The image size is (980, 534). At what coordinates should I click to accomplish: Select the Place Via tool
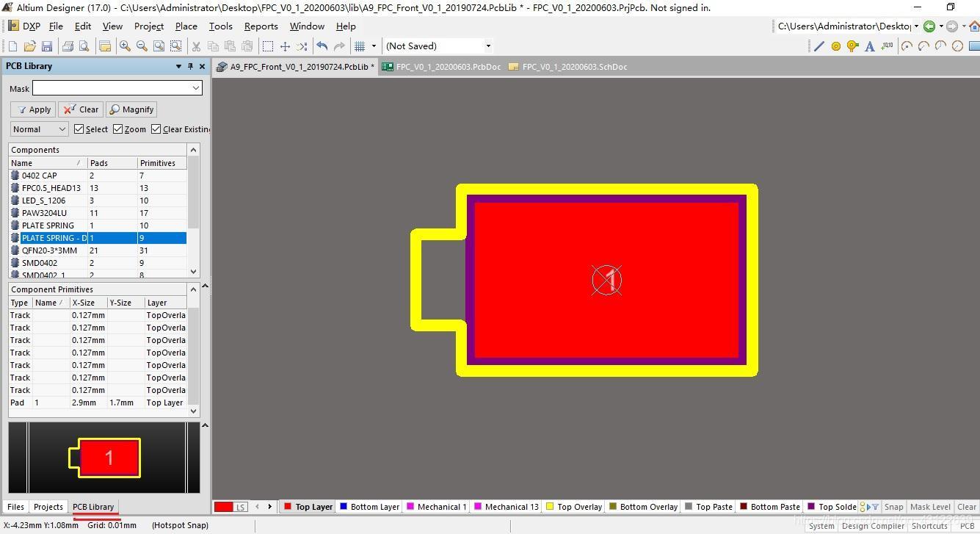click(852, 46)
